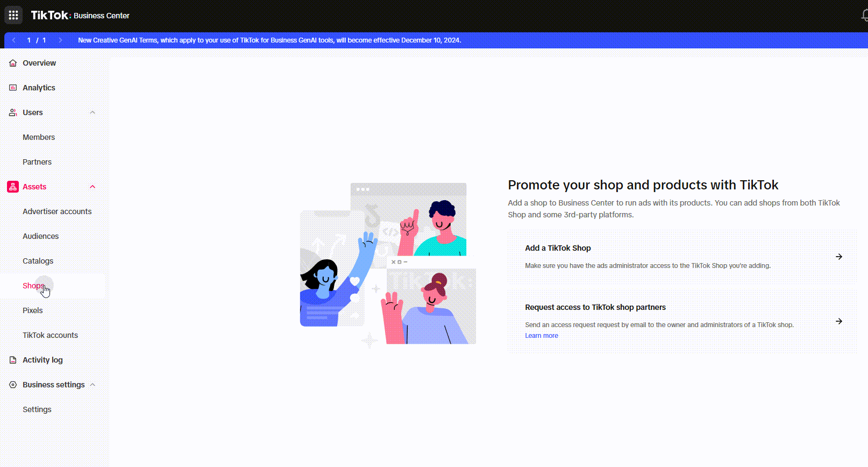The width and height of the screenshot is (868, 467).
Task: Click arrow on Add a TikTok Shop card
Action: [x=839, y=257]
